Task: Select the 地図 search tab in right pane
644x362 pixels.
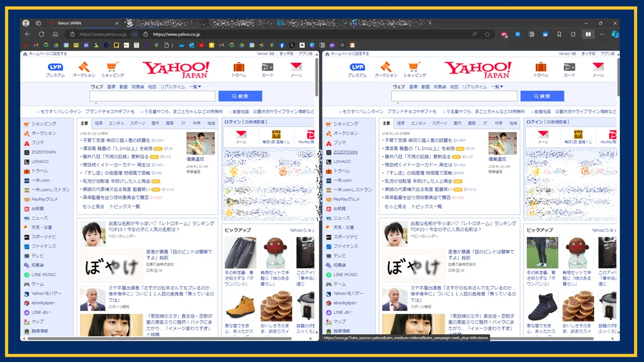Action: [x=454, y=86]
